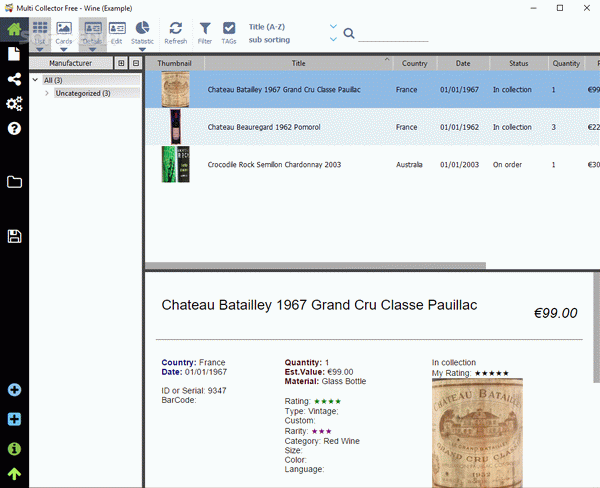The width and height of the screenshot is (600, 488).
Task: Click the green Rating stars
Action: pos(328,401)
